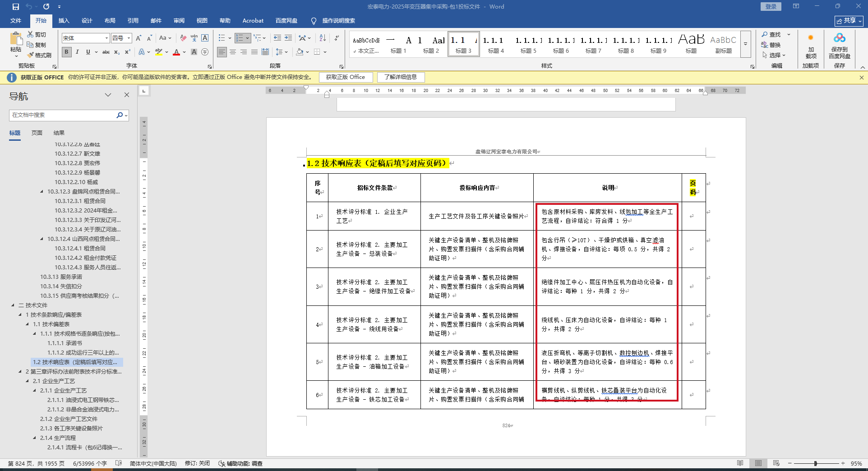Adjust the zoom slider in status bar
The width and height of the screenshot is (868, 471).
click(x=816, y=463)
